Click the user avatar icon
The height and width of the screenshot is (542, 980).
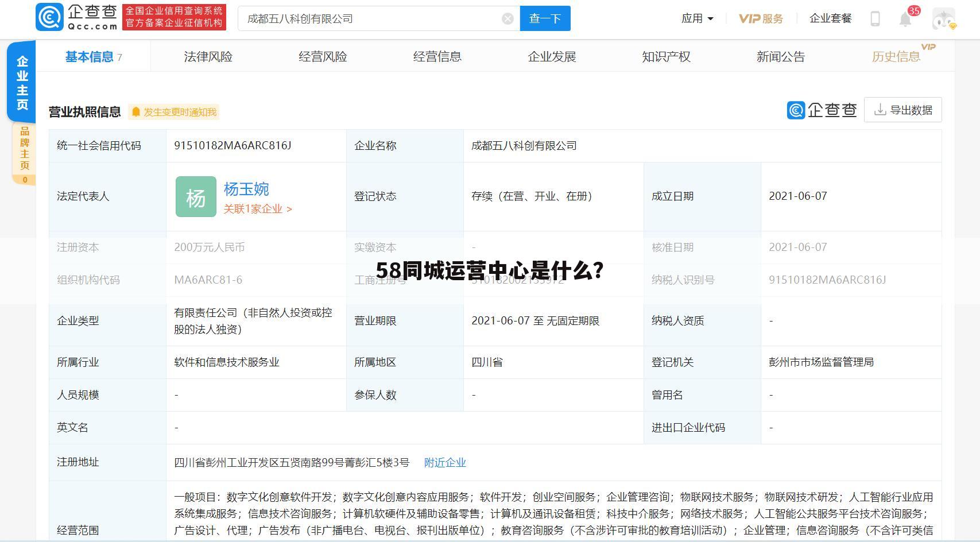pyautogui.click(x=944, y=19)
